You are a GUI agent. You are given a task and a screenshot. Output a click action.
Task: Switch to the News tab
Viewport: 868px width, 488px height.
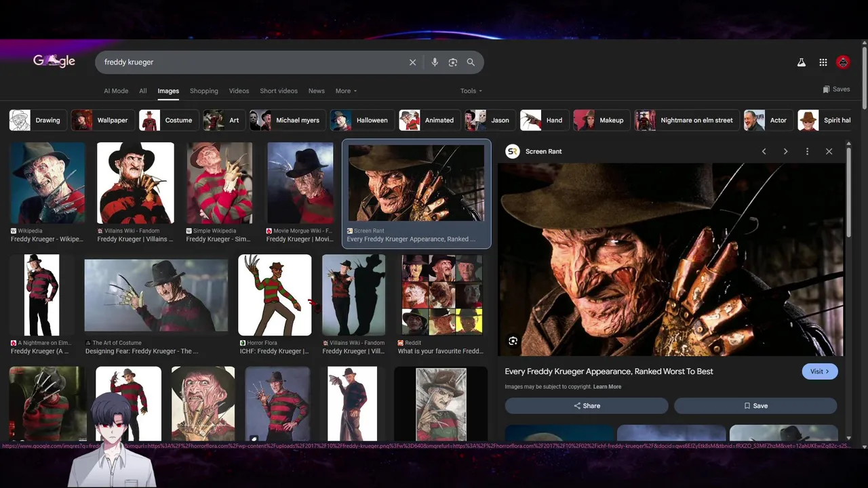(x=317, y=91)
